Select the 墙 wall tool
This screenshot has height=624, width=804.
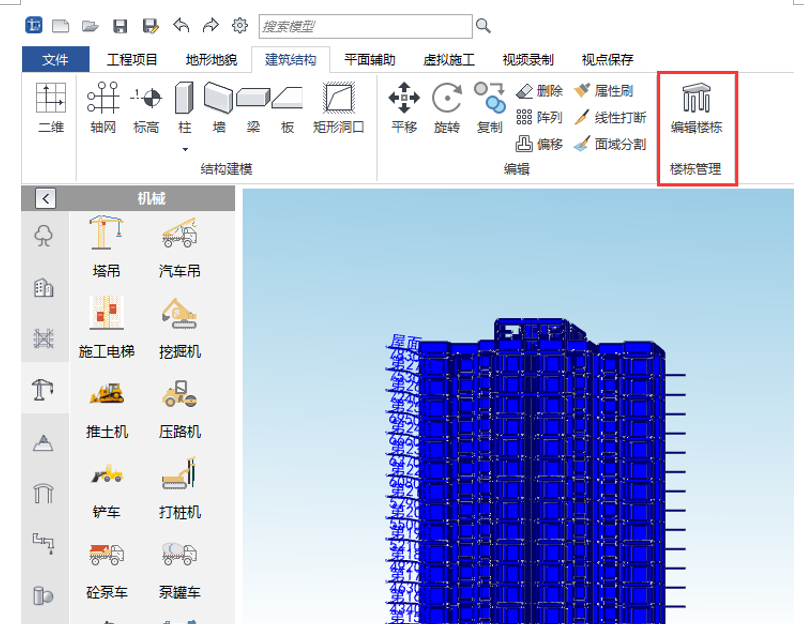point(219,108)
